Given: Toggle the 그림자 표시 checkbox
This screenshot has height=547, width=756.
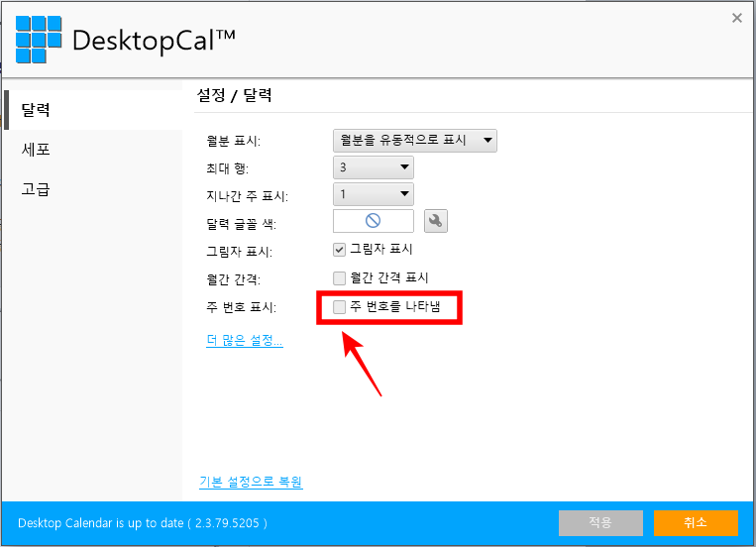Looking at the screenshot, I should pyautogui.click(x=339, y=250).
